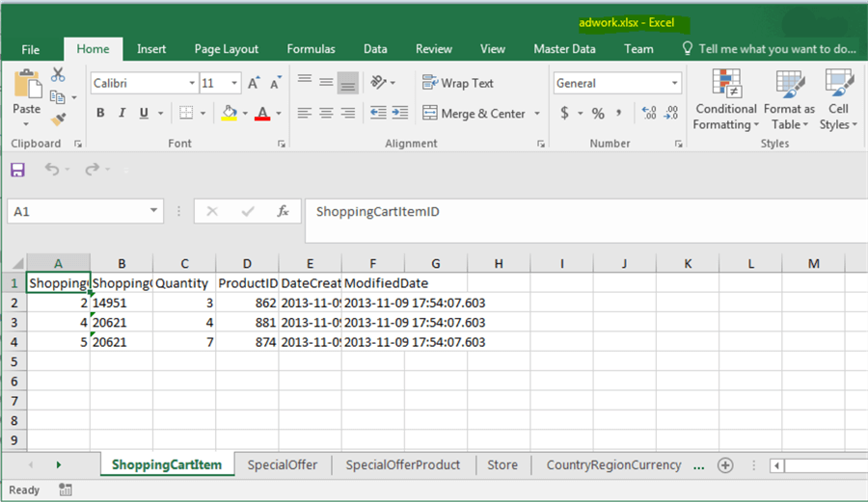
Task: Click the Format Painter brush icon
Action: pyautogui.click(x=58, y=119)
